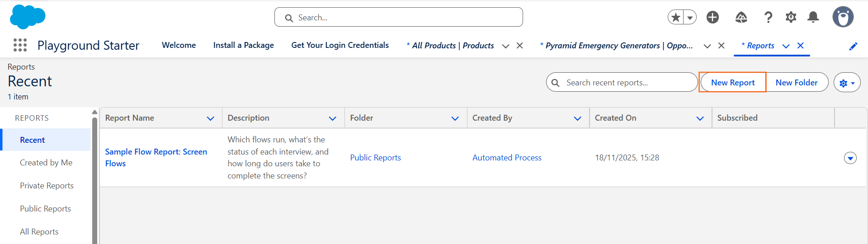Viewport: 868px width, 244px height.
Task: Open the favorites list dropdown arrow
Action: tap(690, 17)
